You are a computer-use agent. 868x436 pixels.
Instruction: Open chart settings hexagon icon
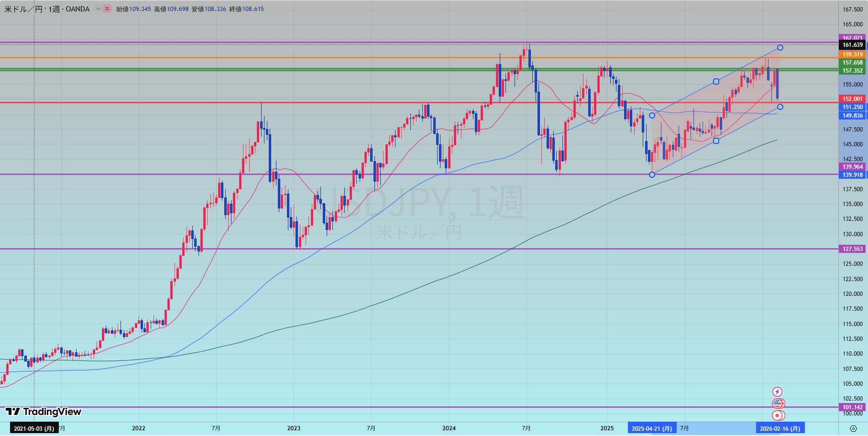tap(853, 428)
